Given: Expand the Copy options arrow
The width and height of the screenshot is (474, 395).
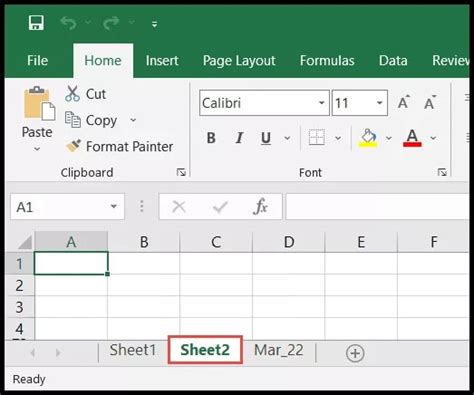Looking at the screenshot, I should (x=133, y=120).
